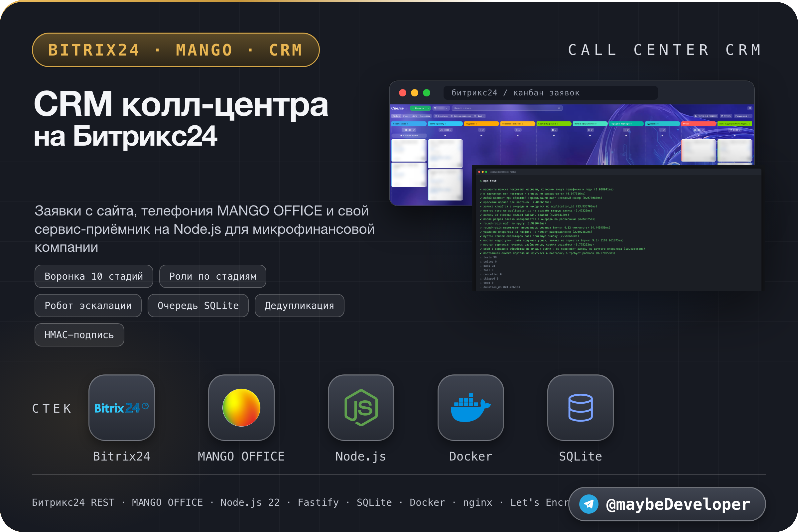Click the plus under the Недозвон column
The width and height of the screenshot is (798, 532).
[481, 136]
